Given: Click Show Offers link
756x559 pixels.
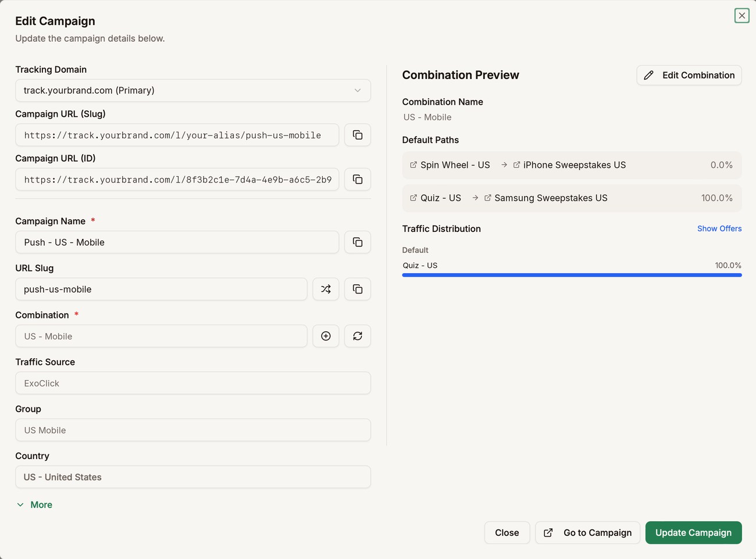Looking at the screenshot, I should tap(719, 229).
